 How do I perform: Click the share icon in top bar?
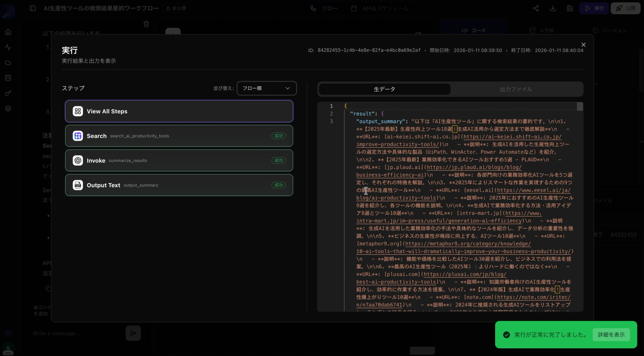click(x=535, y=8)
